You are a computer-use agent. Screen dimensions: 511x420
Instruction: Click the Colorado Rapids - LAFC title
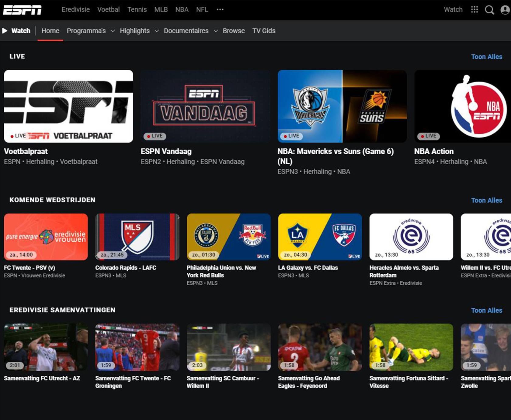tap(126, 268)
